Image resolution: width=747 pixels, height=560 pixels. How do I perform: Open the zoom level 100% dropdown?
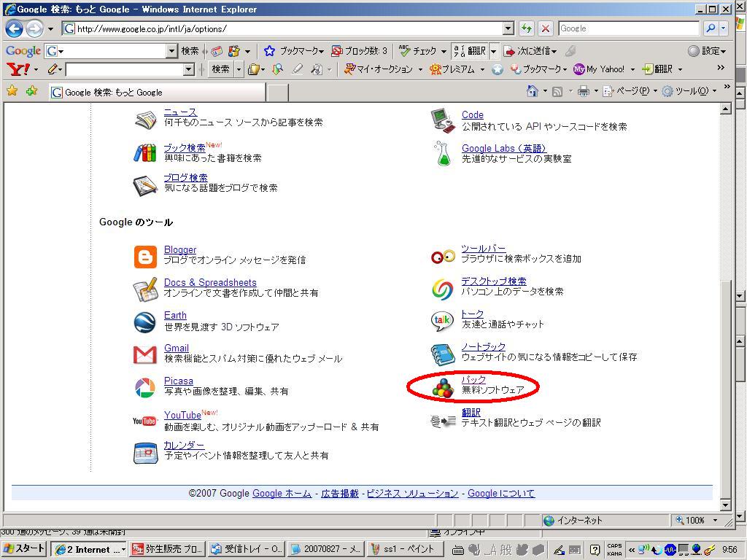pos(715,520)
